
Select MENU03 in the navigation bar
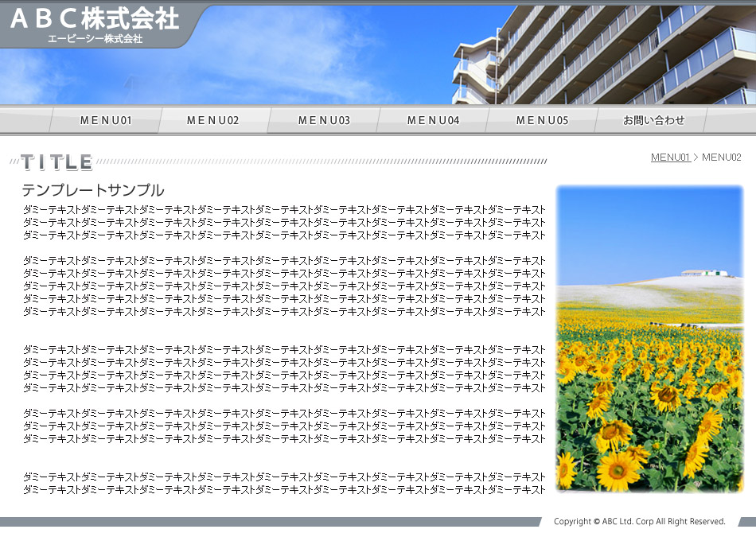point(324,120)
